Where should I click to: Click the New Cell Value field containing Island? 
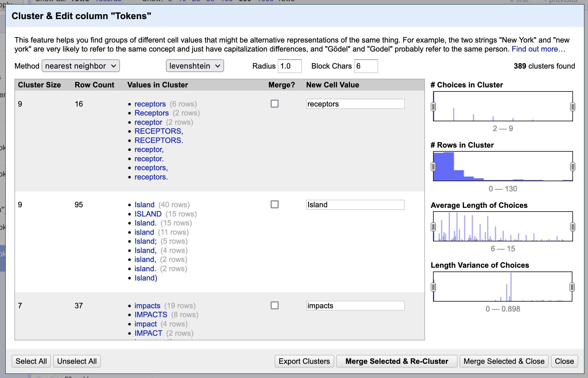click(355, 205)
